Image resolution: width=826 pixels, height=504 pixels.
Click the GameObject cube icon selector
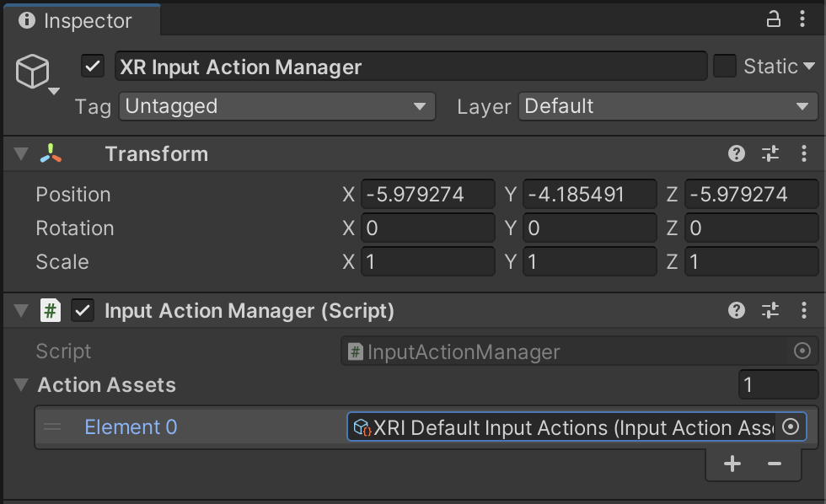point(34,73)
